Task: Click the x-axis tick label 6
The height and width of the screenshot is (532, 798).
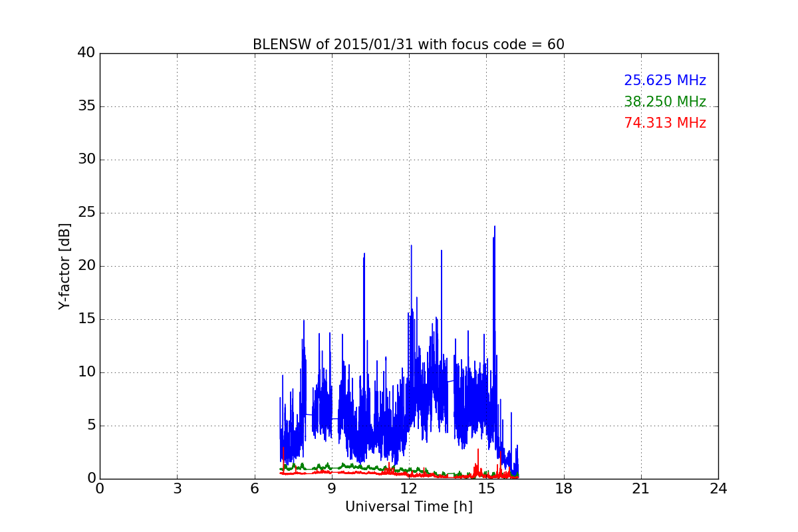Action: coord(255,489)
